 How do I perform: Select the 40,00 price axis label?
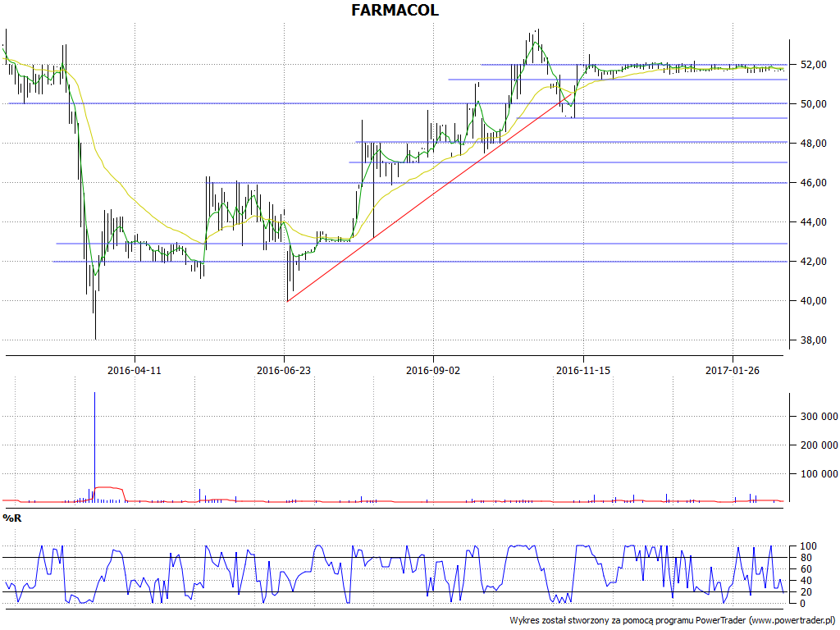813,301
